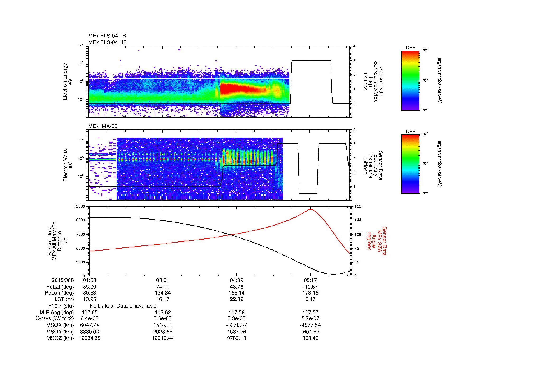Click MSOY value '3380.03'
The image size is (555, 392).
(89, 332)
